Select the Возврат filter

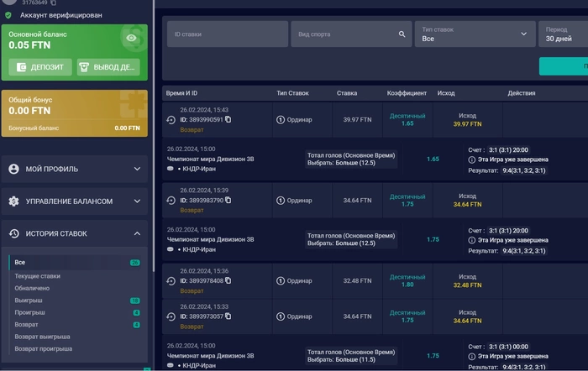pos(26,324)
